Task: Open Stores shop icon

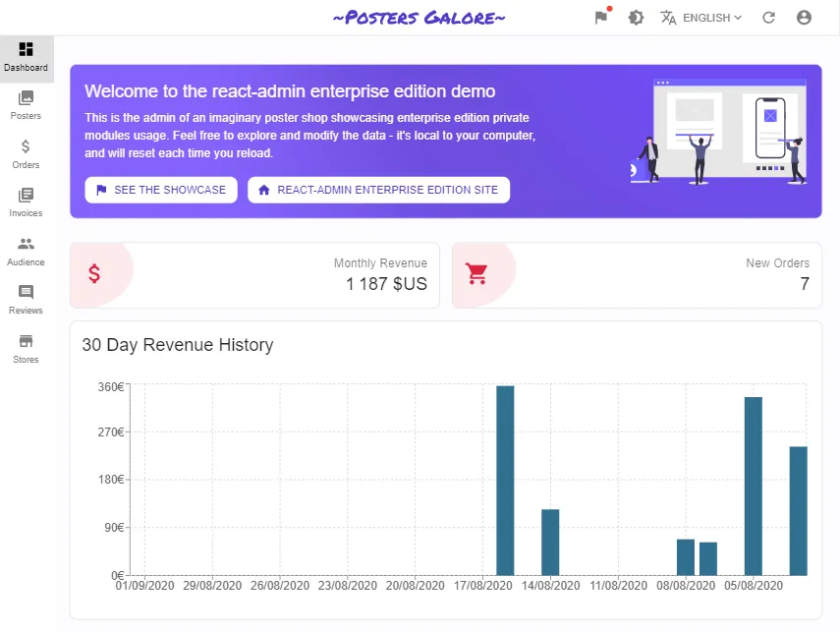Action: click(x=27, y=342)
